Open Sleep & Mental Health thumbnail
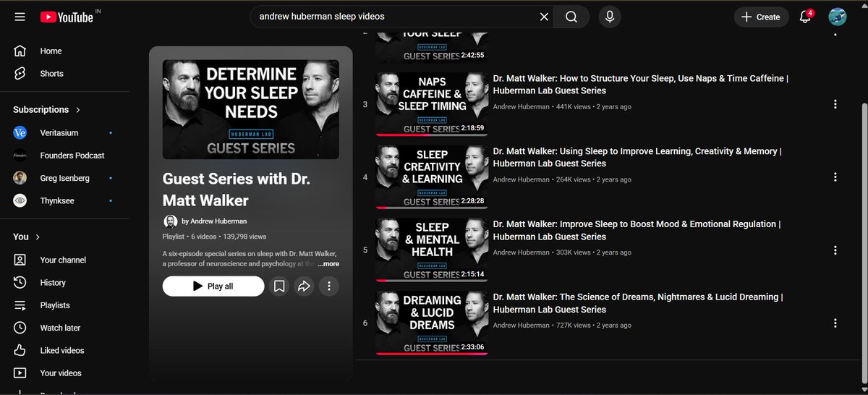Screen dimensions: 868x395 coord(432,250)
